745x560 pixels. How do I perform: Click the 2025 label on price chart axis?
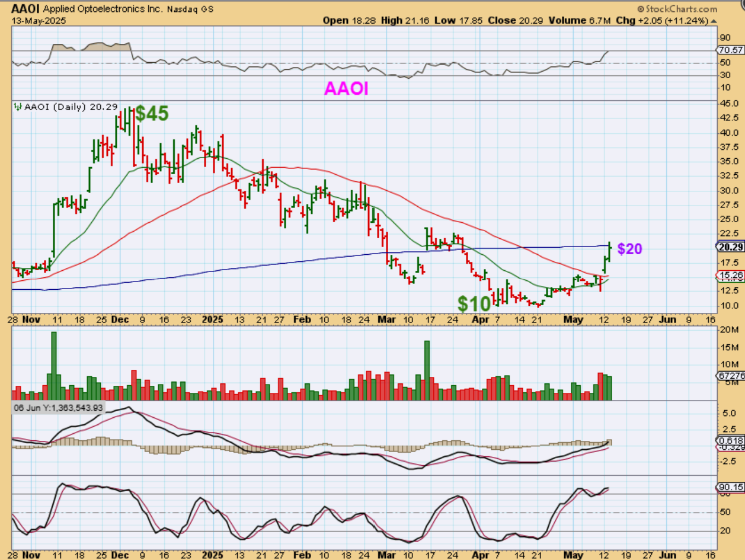pos(212,319)
